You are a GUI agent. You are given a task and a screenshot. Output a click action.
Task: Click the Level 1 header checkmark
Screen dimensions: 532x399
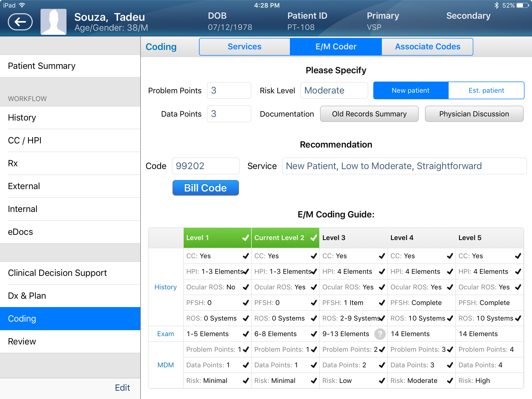[245, 238]
